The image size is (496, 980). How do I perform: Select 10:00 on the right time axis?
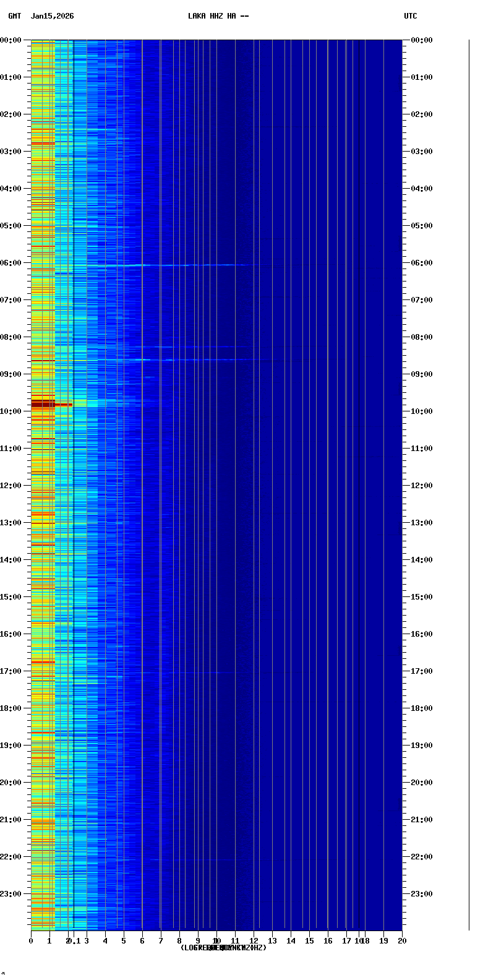pos(422,411)
